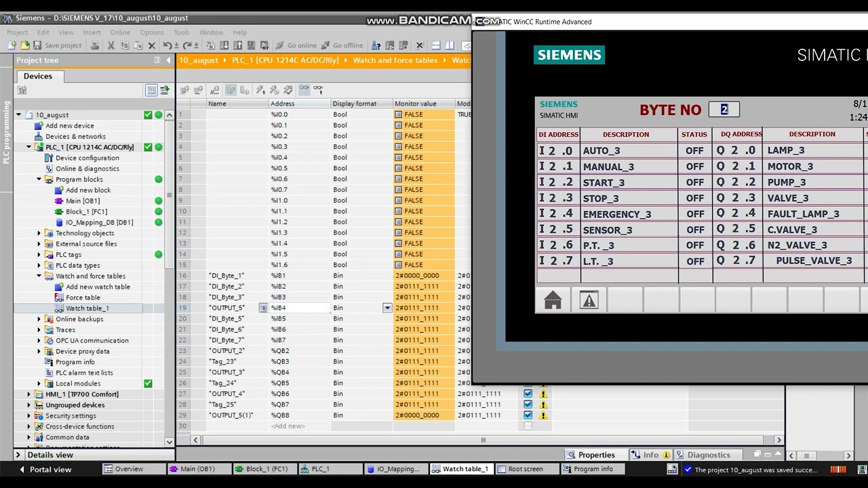Expand the PLC tags folder
Screen dimensions: 868x488
[x=39, y=255]
